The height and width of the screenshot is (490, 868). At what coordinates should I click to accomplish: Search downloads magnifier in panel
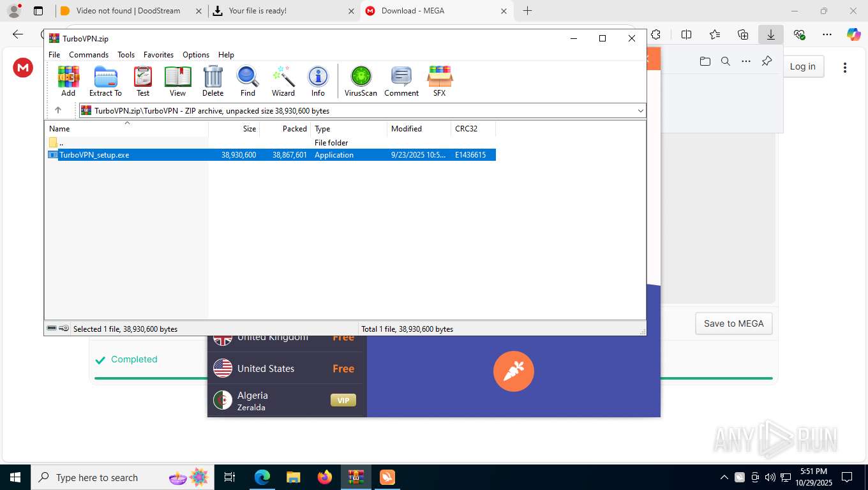tap(726, 61)
